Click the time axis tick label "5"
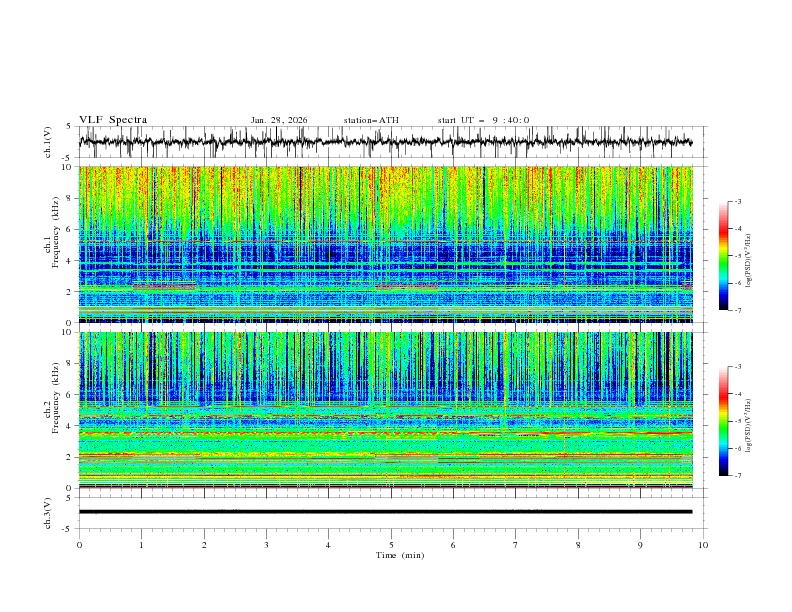Screen dimensions: 792x612 [391, 545]
